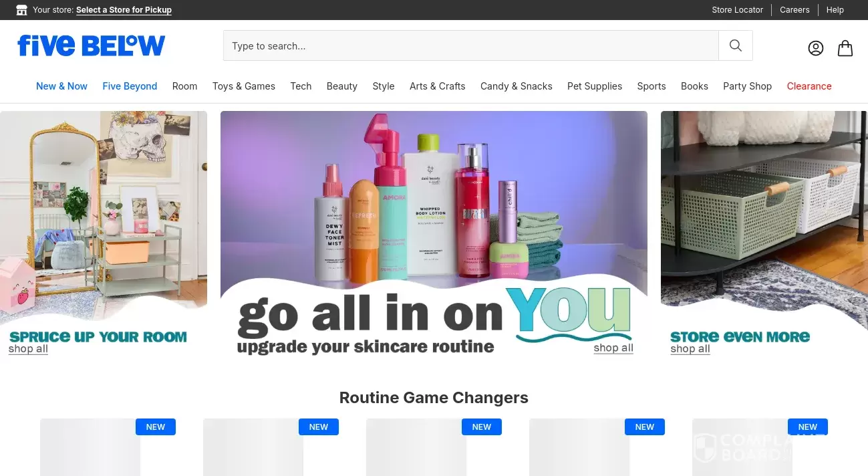The height and width of the screenshot is (476, 868).
Task: Open the Store Locator link
Action: (x=738, y=10)
